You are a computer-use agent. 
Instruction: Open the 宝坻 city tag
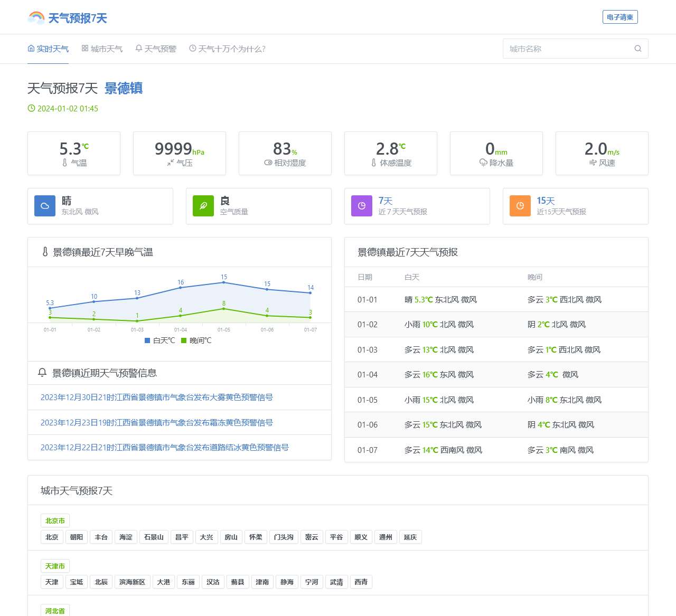pyautogui.click(x=77, y=582)
